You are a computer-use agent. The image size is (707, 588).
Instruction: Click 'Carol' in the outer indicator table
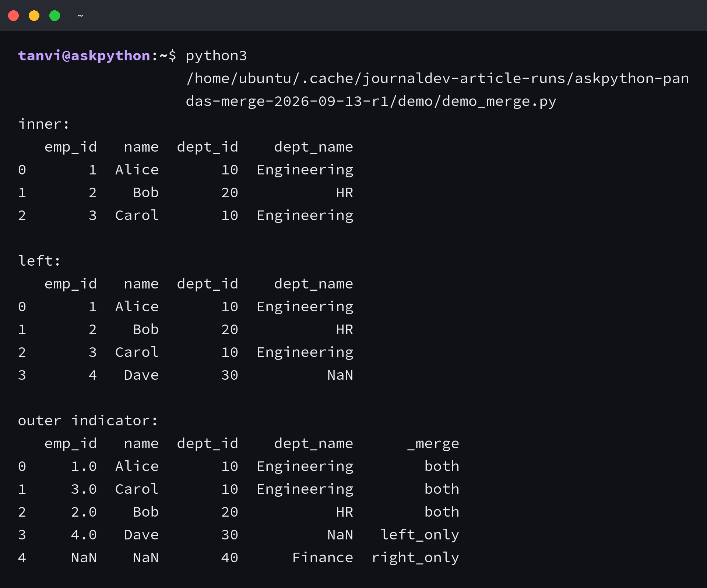pyautogui.click(x=137, y=489)
